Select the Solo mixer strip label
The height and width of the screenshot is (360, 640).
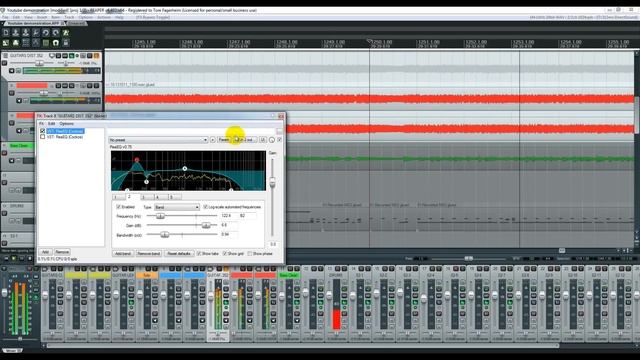[x=147, y=276]
